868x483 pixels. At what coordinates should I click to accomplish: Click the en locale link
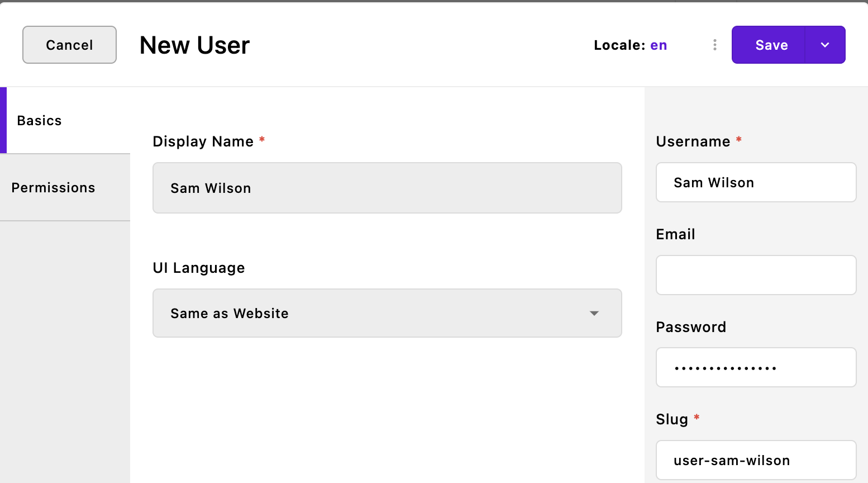click(x=659, y=45)
